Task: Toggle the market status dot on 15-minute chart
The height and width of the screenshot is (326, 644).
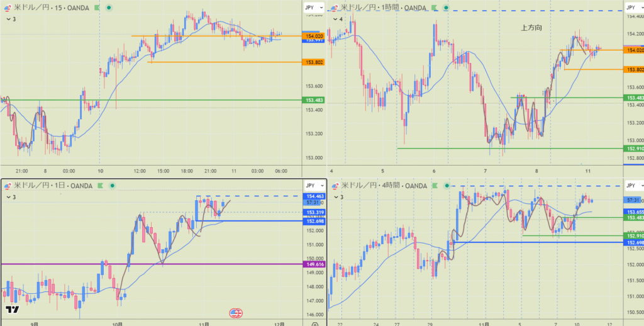Action: pyautogui.click(x=109, y=8)
